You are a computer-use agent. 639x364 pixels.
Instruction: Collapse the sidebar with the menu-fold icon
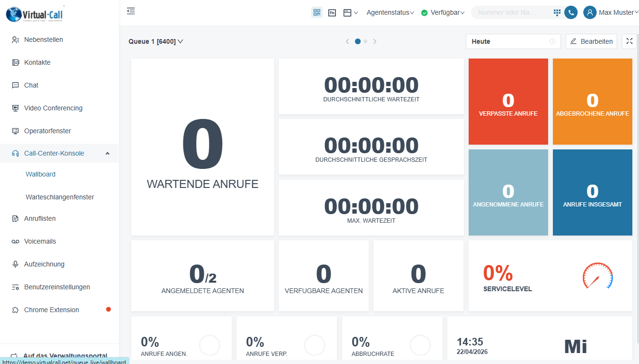point(131,11)
